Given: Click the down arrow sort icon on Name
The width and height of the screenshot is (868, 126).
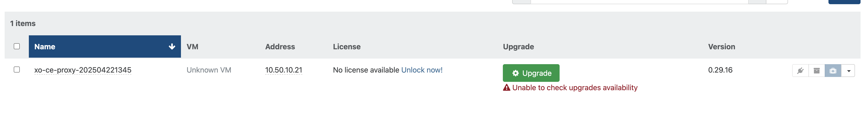Looking at the screenshot, I should pyautogui.click(x=172, y=46).
